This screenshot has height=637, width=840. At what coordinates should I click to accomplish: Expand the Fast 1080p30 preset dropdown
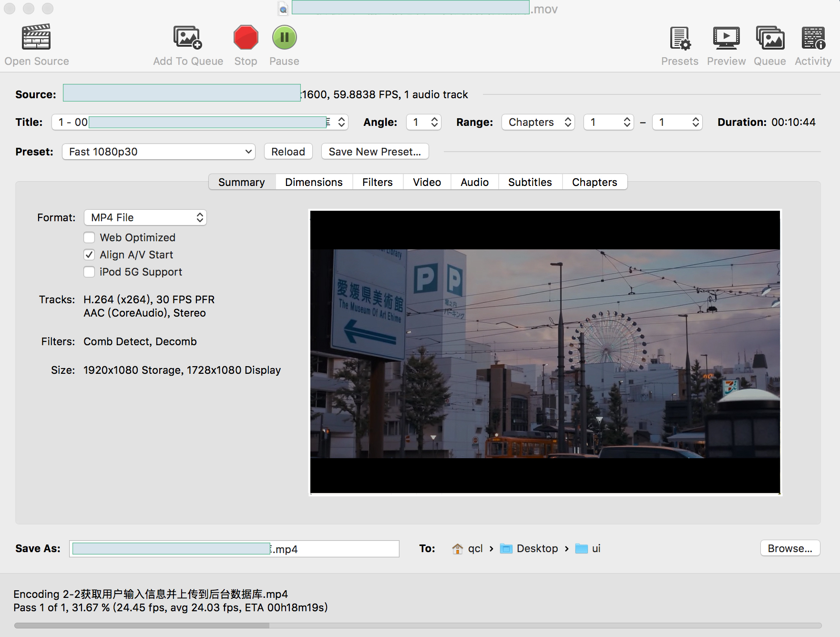(159, 152)
